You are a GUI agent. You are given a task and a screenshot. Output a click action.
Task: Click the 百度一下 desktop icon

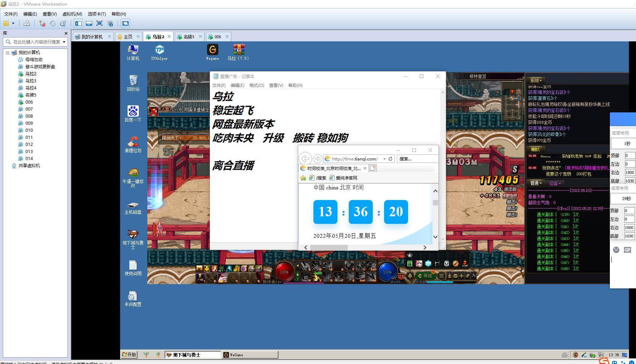[133, 114]
